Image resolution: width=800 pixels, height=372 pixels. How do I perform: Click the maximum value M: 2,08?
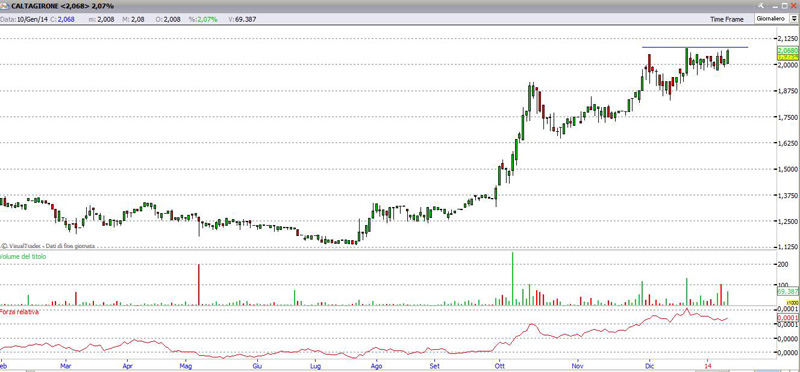pyautogui.click(x=134, y=19)
